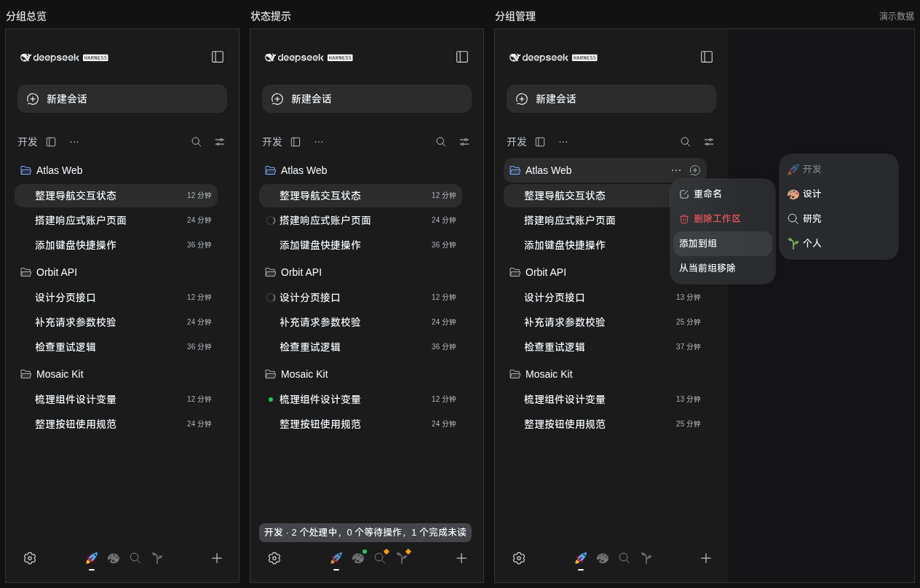920x588 pixels.
Task: Add new group with plus in 状态提示 footer
Action: coord(461,558)
